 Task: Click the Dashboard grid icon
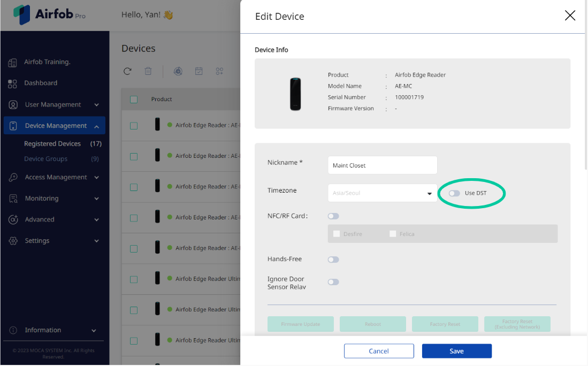[x=12, y=83]
